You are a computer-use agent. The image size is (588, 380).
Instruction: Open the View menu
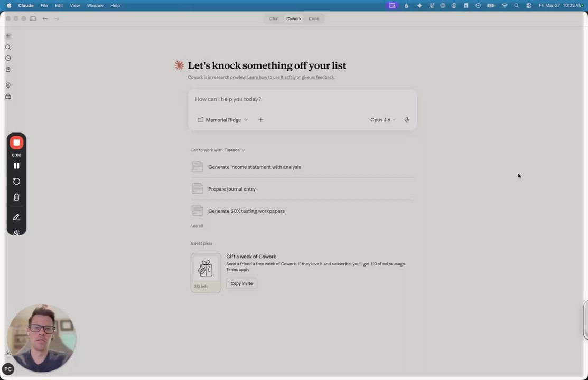[75, 6]
